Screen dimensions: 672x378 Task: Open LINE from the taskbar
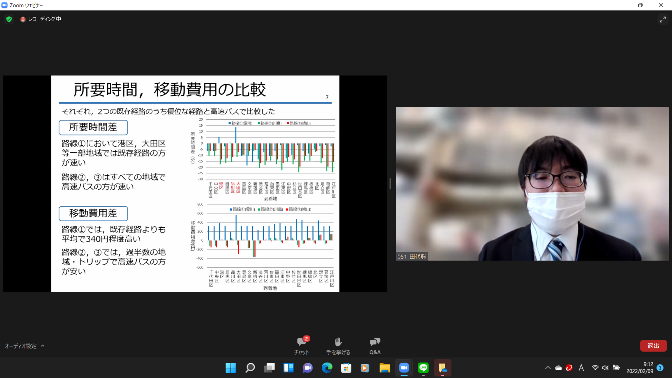[x=423, y=368]
